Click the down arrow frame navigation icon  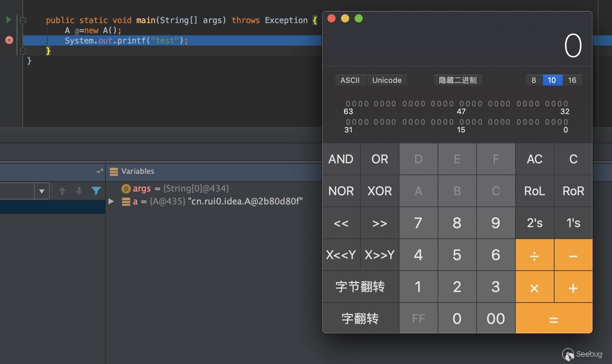pyautogui.click(x=79, y=191)
